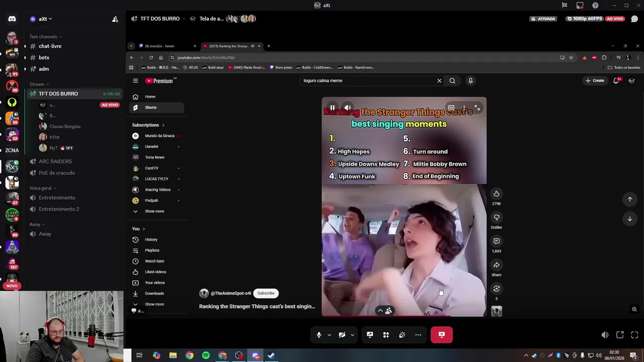This screenshot has width=644, height=362.
Task: Collapse the Stream category
Action: point(39,84)
